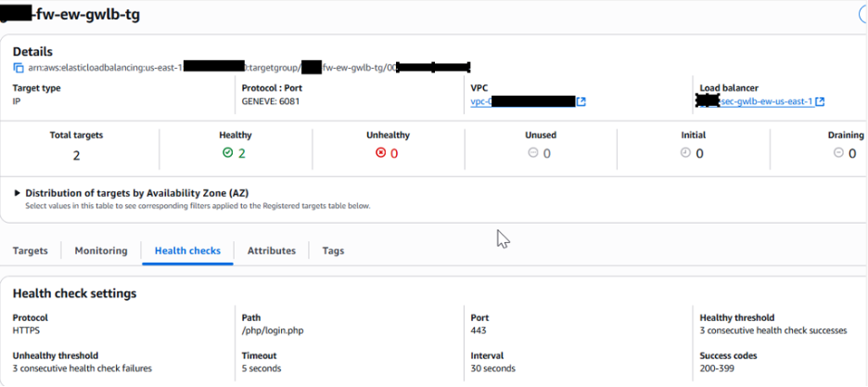
Task: Click the green Healthy checkmark icon
Action: point(227,153)
